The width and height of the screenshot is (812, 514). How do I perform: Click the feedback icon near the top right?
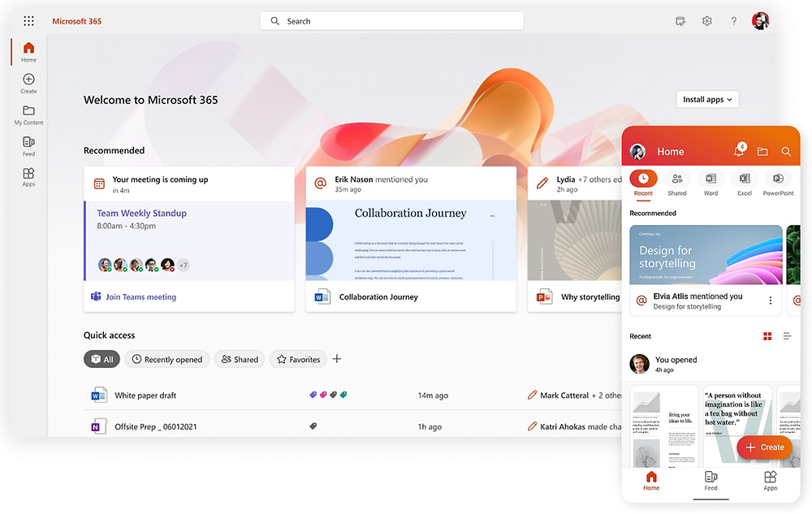(x=680, y=21)
